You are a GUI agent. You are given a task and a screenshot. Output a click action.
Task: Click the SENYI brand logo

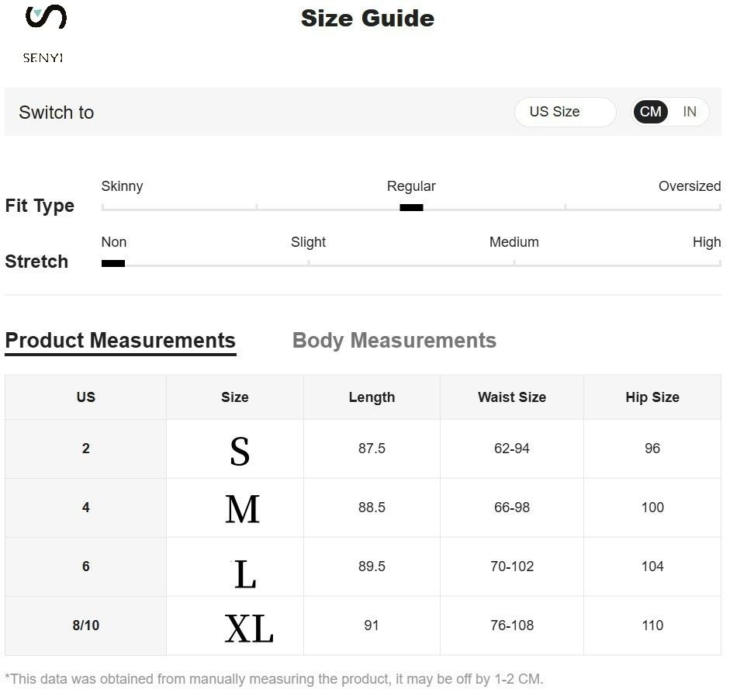tap(44, 33)
